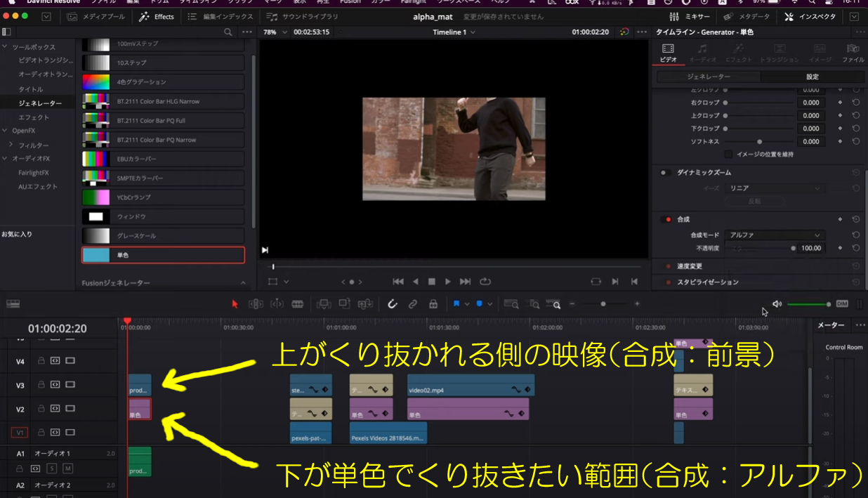
Task: Open the Effects panel three-dot options menu
Action: pos(246,32)
